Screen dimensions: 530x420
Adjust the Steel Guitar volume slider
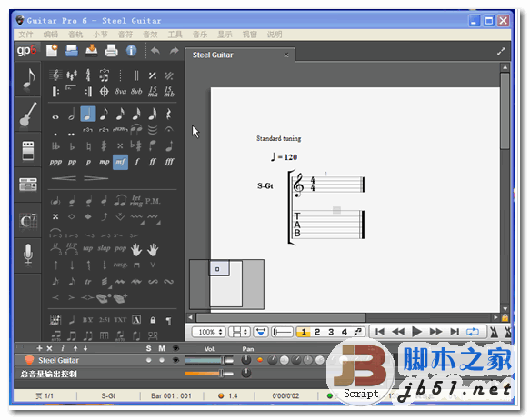[x=209, y=361]
